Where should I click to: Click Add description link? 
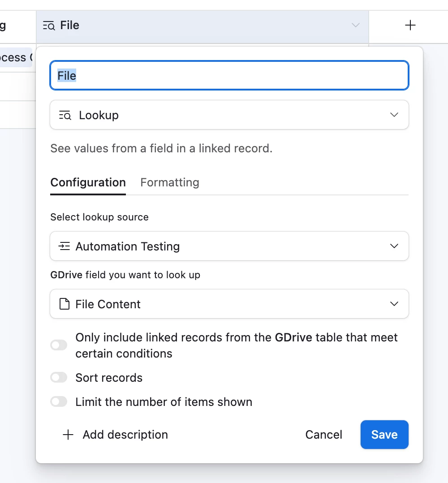coord(125,435)
